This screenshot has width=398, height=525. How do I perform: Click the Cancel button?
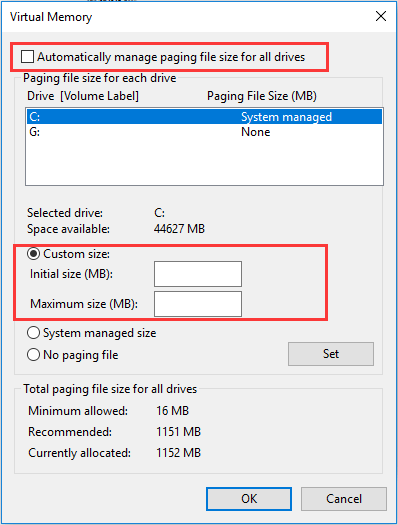coord(344,499)
